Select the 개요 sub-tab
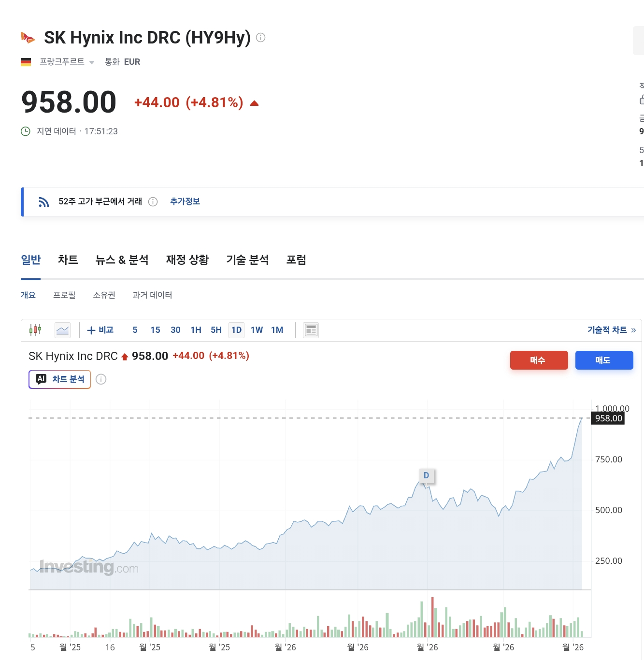 (x=28, y=295)
